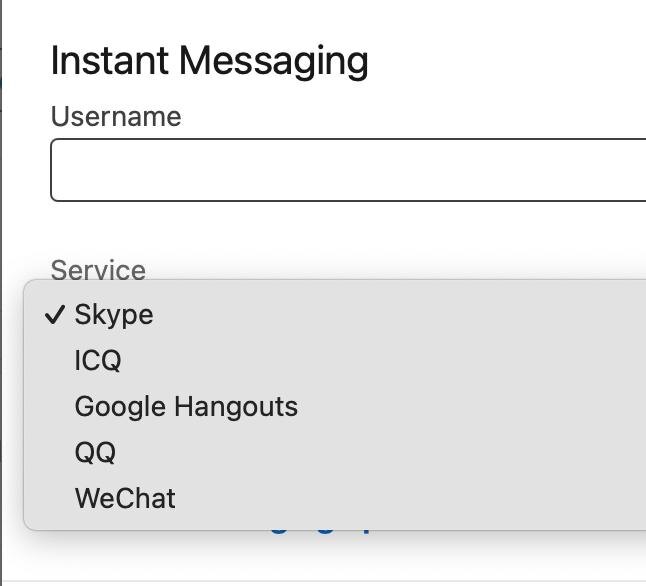Choose WeChat in the dropdown list

coord(125,499)
